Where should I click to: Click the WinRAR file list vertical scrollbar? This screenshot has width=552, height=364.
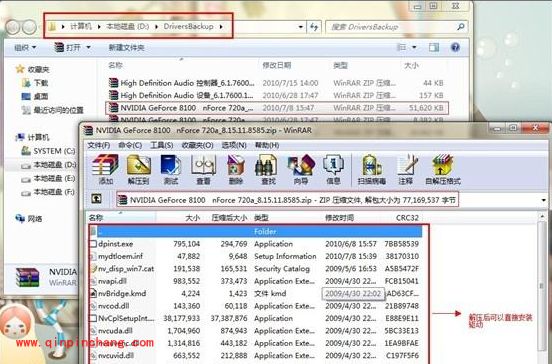(542, 287)
